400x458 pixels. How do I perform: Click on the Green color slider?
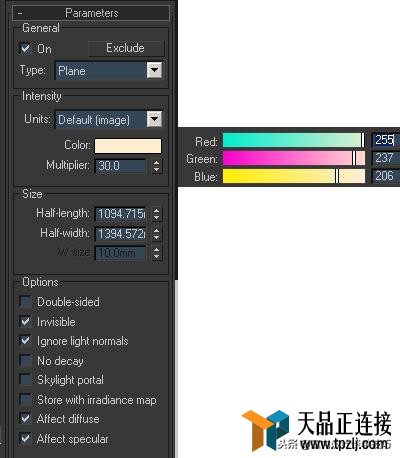point(294,158)
